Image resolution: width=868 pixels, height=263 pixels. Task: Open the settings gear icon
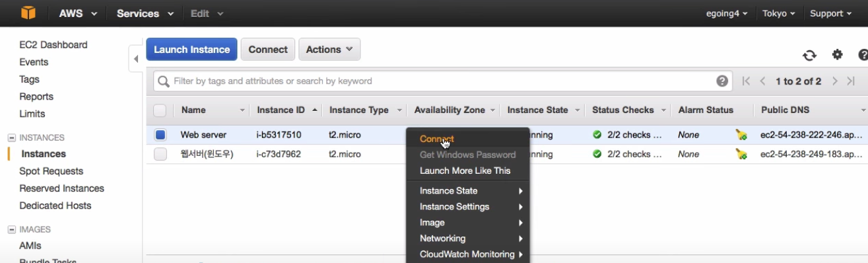click(837, 55)
